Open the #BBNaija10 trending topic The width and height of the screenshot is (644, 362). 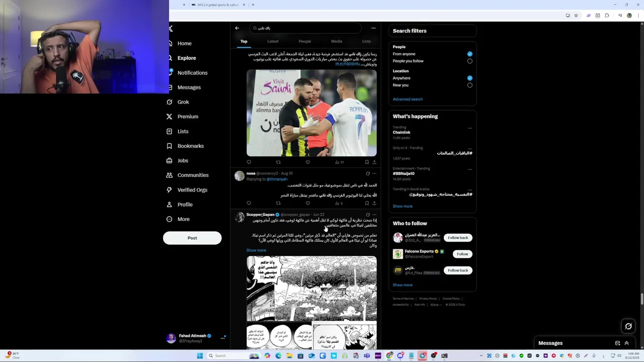pos(404,173)
